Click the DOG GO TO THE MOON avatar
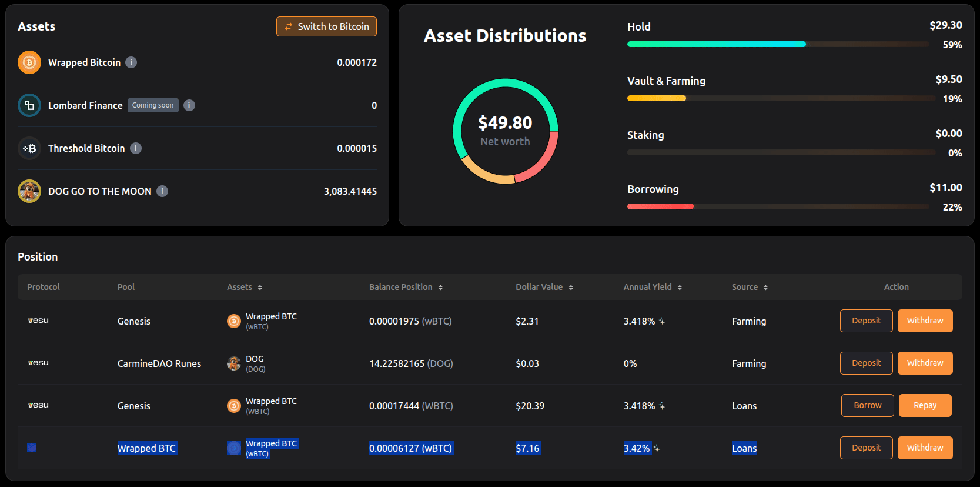Image resolution: width=980 pixels, height=487 pixels. (x=29, y=191)
